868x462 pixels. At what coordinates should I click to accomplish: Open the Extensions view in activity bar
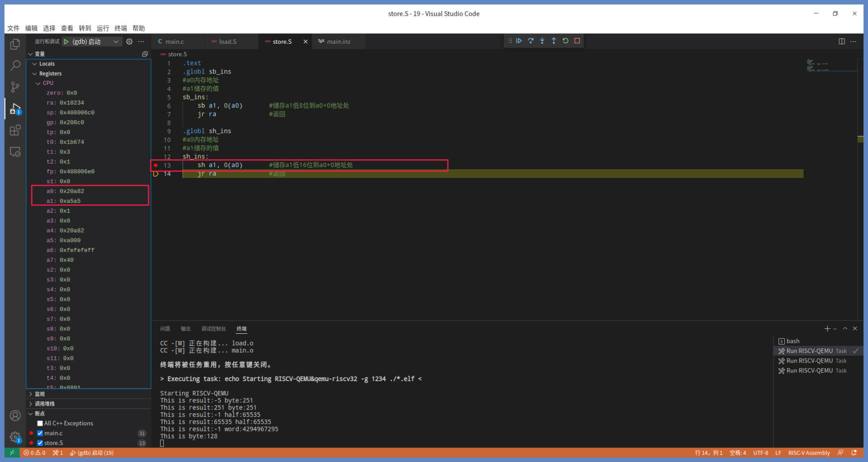(x=15, y=131)
